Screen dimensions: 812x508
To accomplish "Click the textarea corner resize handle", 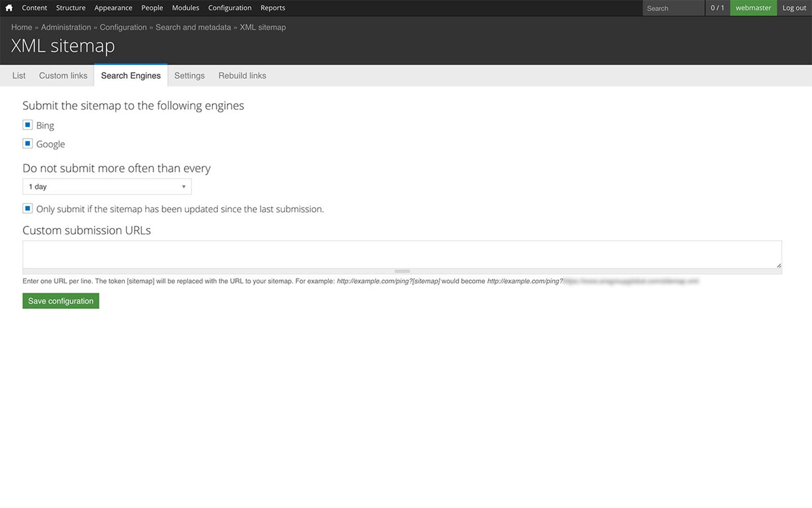I will tap(779, 265).
